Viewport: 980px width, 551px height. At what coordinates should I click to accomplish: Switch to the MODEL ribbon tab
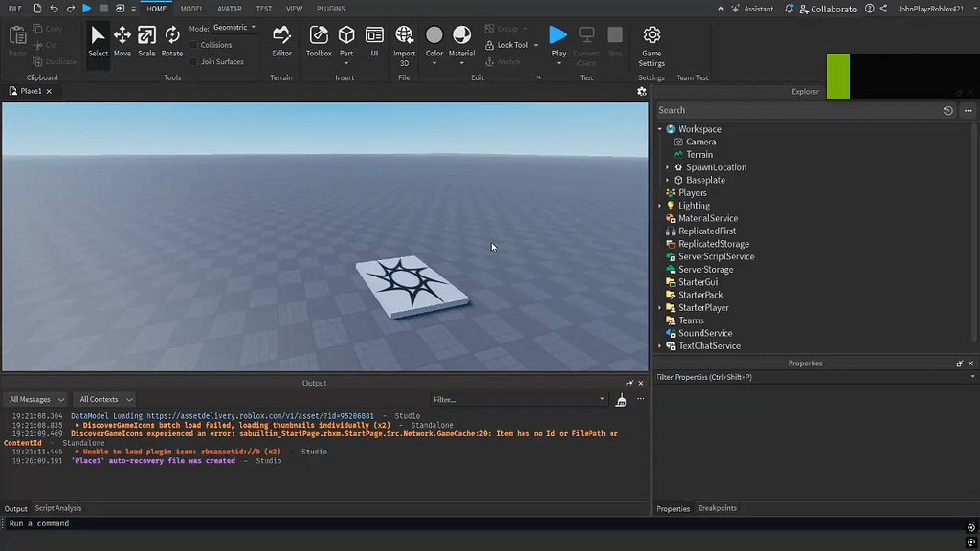point(191,9)
